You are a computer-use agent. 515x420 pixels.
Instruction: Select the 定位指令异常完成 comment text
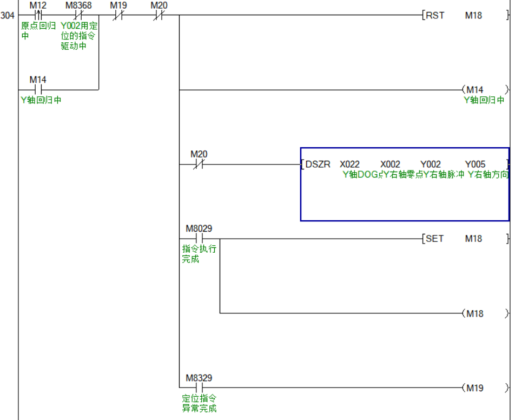tap(199, 404)
